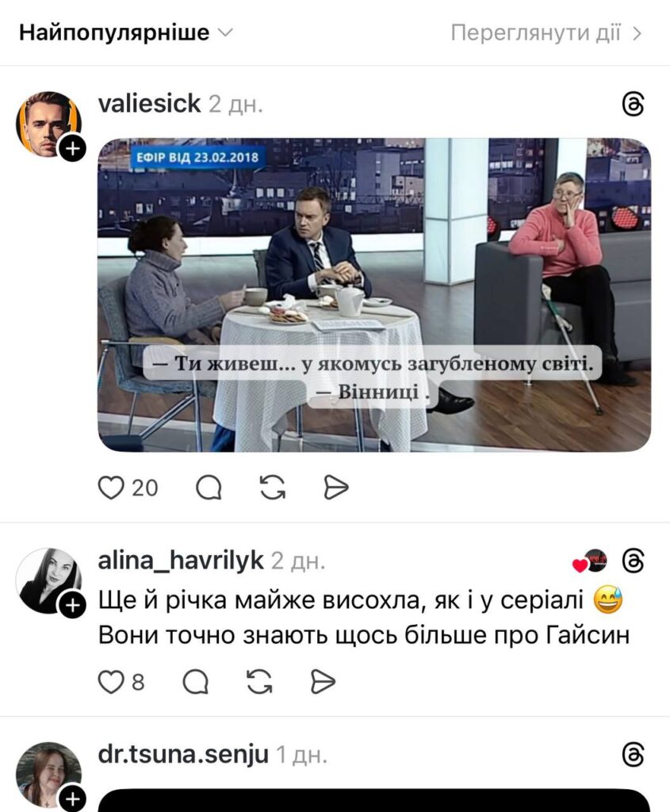
Task: Expand the Найпопулярніше sort dropdown
Action: point(126,33)
